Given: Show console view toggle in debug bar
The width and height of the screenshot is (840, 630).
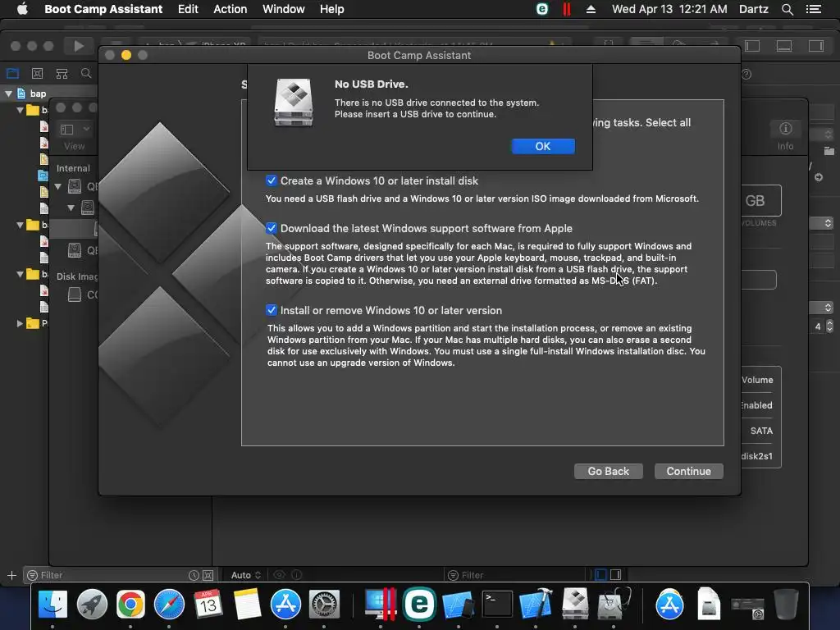Looking at the screenshot, I should coord(616,575).
